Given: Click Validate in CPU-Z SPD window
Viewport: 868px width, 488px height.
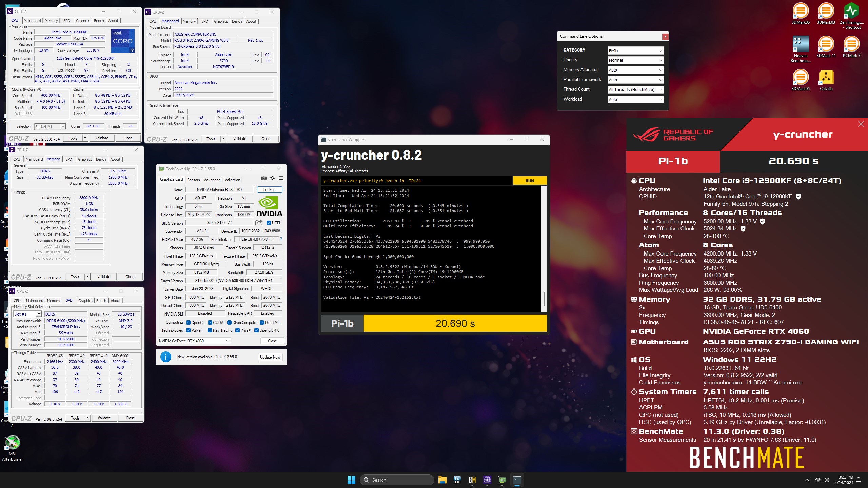Looking at the screenshot, I should [x=104, y=418].
